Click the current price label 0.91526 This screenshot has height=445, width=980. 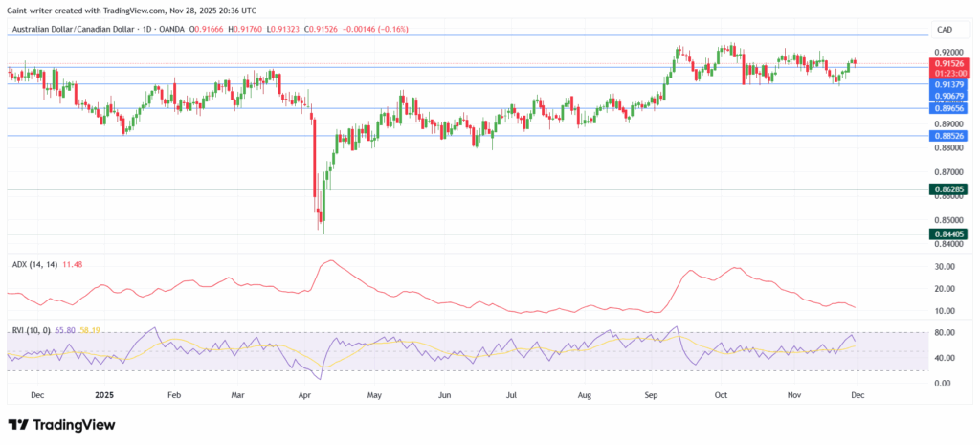click(x=949, y=63)
